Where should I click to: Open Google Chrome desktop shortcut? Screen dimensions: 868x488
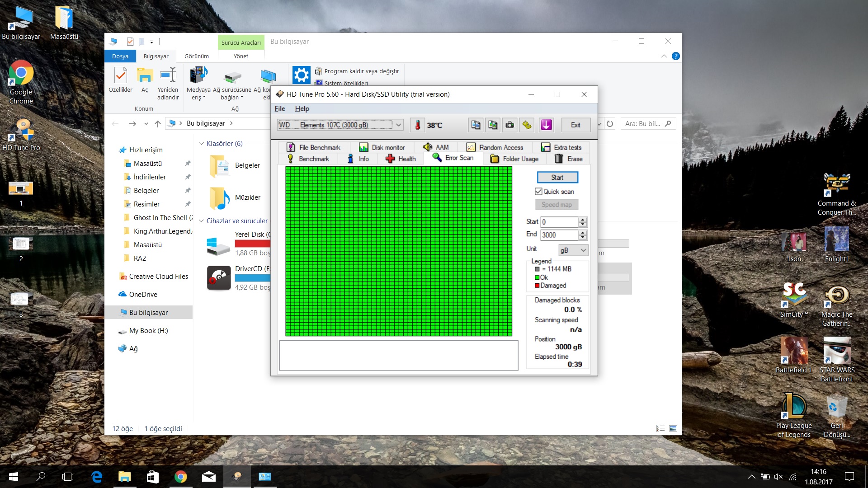click(x=21, y=82)
